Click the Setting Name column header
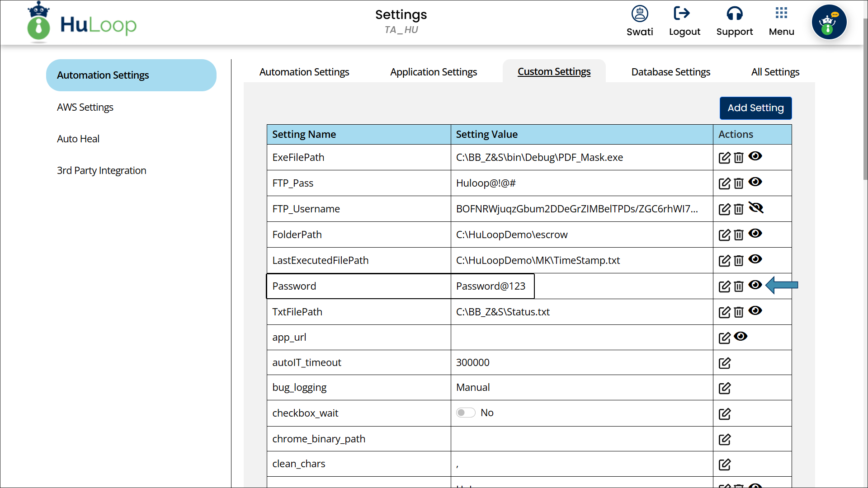The image size is (868, 488). [x=359, y=135]
